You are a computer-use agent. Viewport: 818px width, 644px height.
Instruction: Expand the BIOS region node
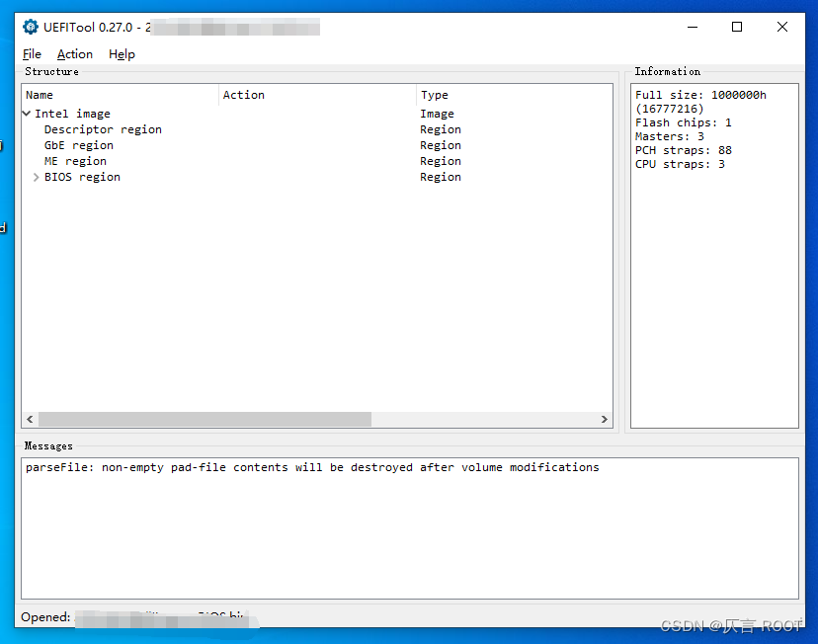point(36,177)
